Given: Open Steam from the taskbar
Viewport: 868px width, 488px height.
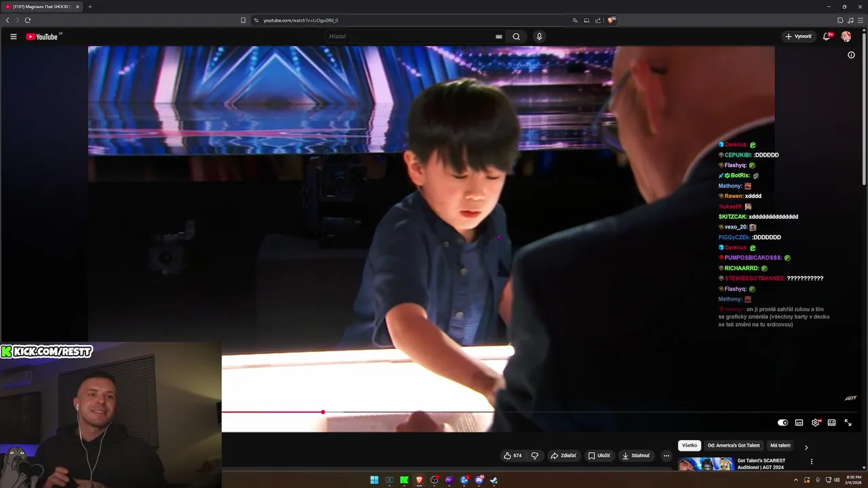Looking at the screenshot, I should 494,480.
